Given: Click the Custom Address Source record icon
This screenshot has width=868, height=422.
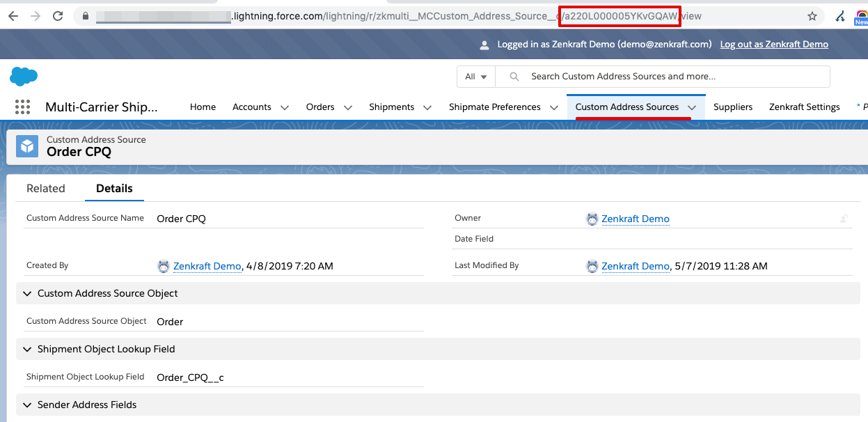Looking at the screenshot, I should 27,146.
